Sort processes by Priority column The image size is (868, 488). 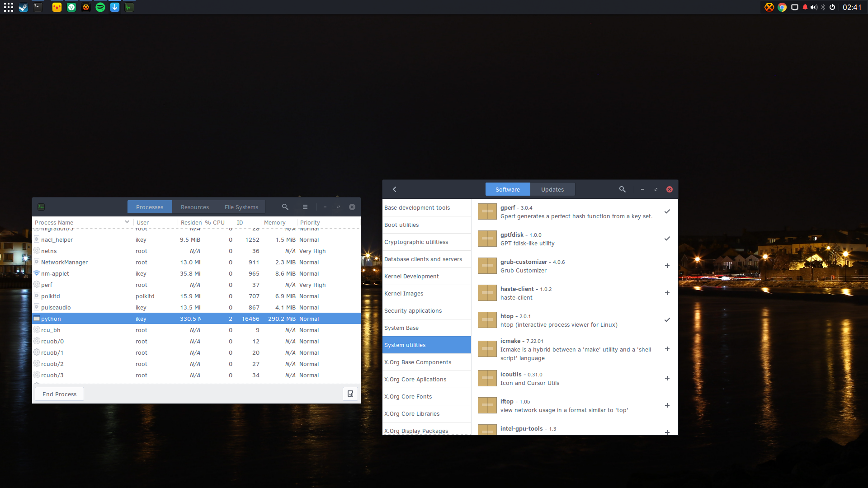click(329, 222)
